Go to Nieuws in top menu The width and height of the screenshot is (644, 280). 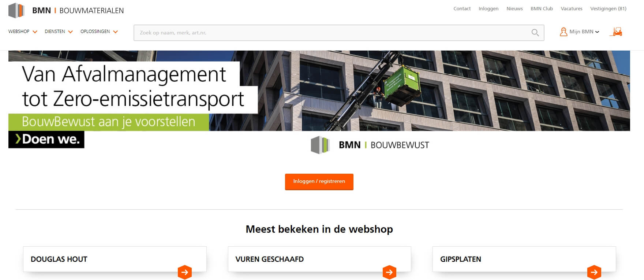tap(514, 8)
